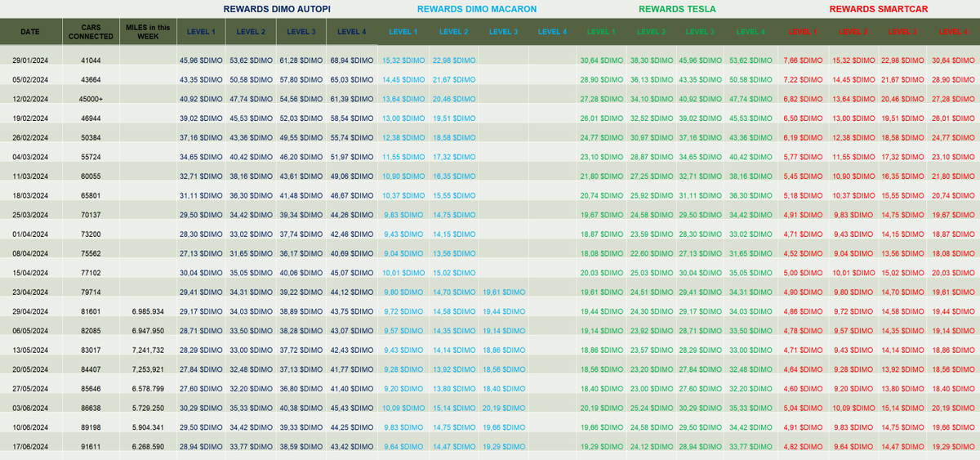Click the TESLA "LEVEL 4" column header
The width and height of the screenshot is (980, 460).
click(x=751, y=32)
